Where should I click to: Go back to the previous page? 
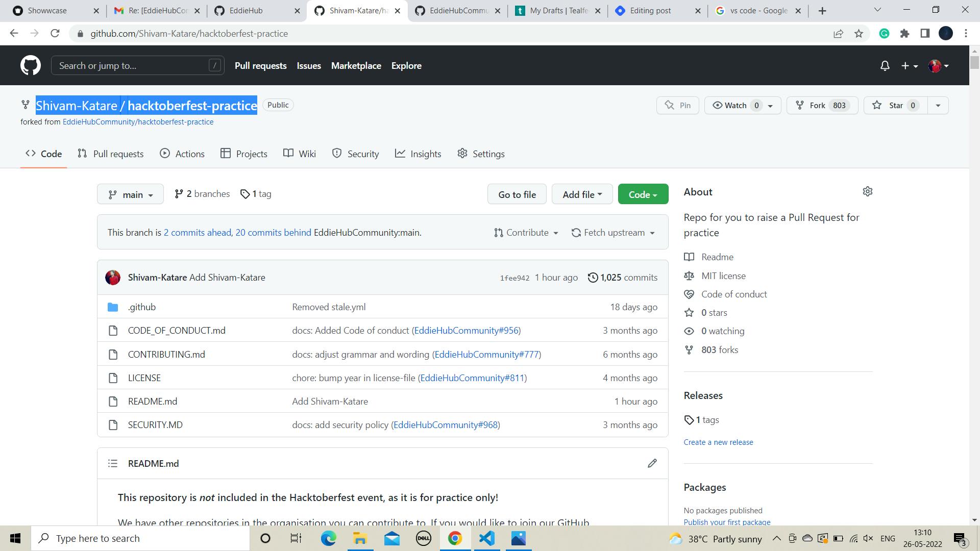tap(14, 34)
